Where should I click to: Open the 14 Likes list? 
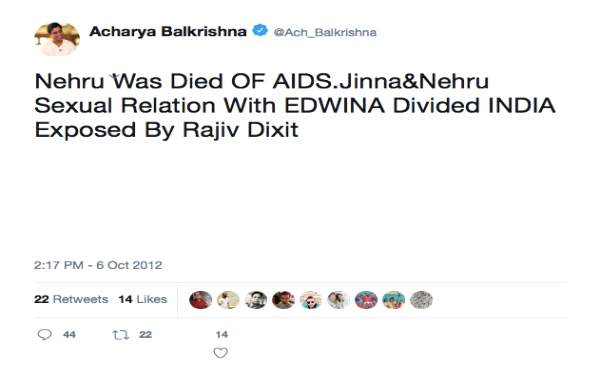pyautogui.click(x=143, y=299)
